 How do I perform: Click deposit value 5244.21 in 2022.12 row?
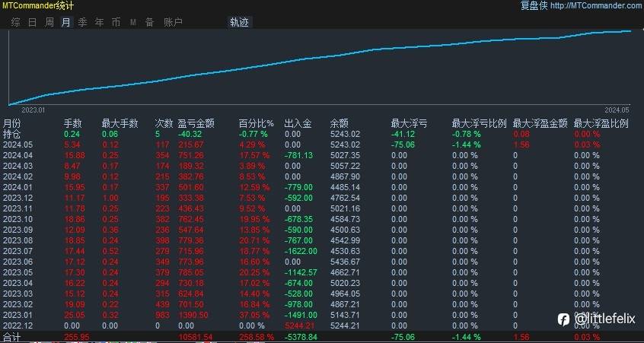(299, 326)
